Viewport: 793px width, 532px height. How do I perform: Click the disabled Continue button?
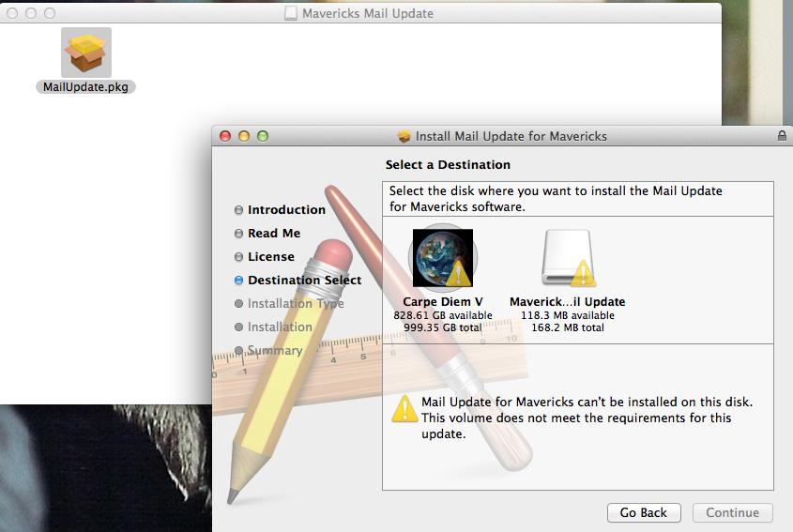click(732, 513)
